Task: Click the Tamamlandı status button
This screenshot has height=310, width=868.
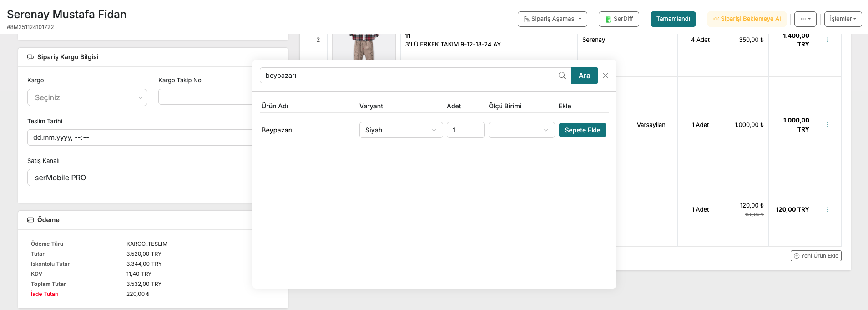Action: (673, 19)
